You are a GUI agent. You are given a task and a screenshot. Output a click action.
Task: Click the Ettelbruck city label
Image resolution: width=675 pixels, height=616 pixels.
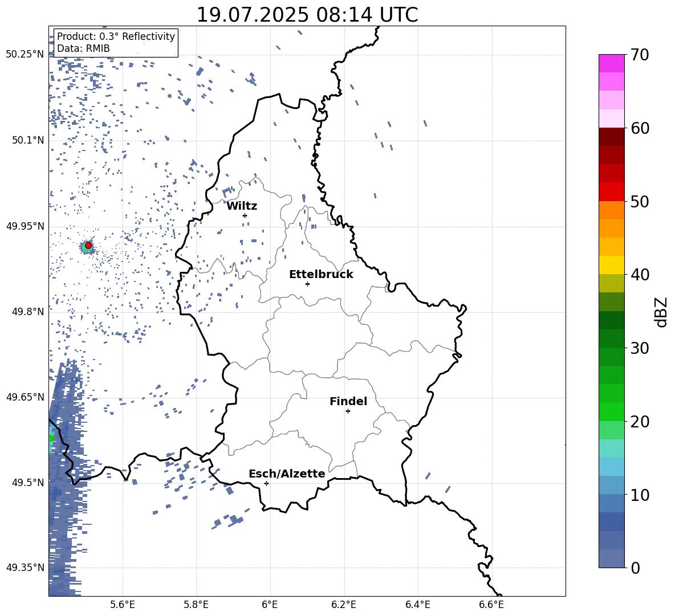tap(321, 275)
